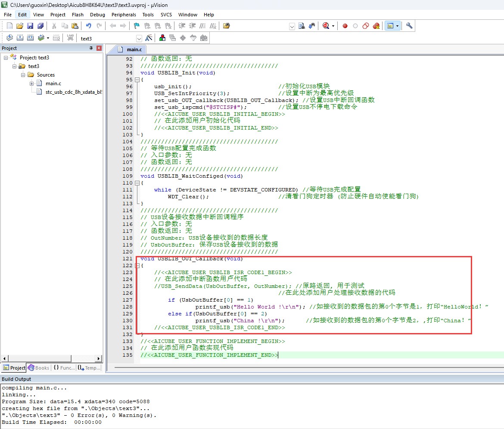
Task: Click the Save All icon
Action: (40, 26)
